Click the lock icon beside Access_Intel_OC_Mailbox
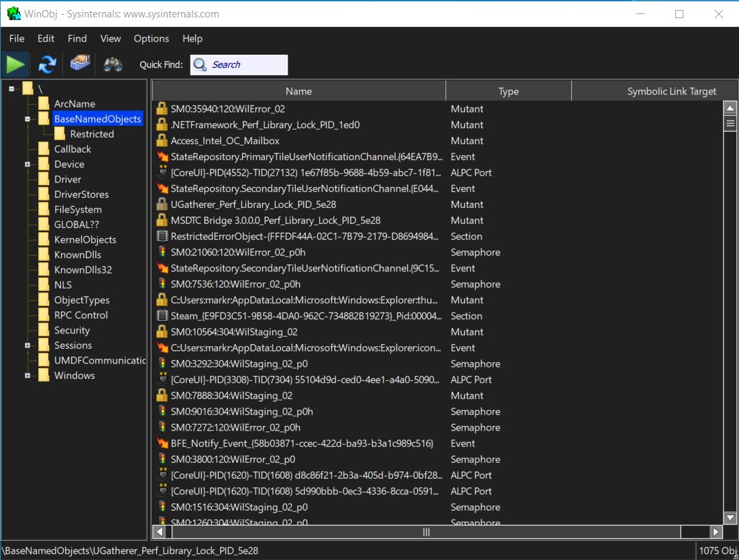The width and height of the screenshot is (739, 560). (x=162, y=140)
